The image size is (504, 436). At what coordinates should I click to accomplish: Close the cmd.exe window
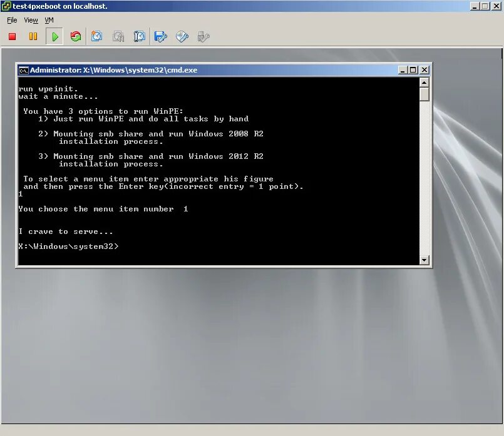pos(424,70)
